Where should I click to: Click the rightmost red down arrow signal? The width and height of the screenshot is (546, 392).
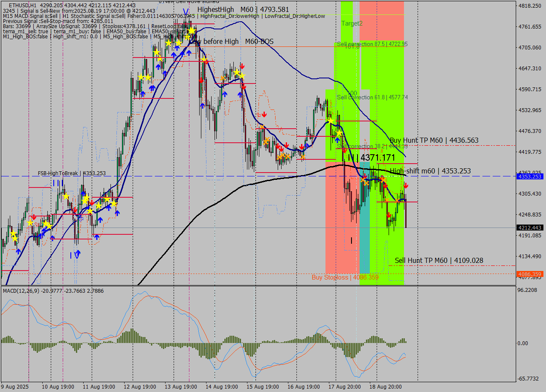coord(406,186)
